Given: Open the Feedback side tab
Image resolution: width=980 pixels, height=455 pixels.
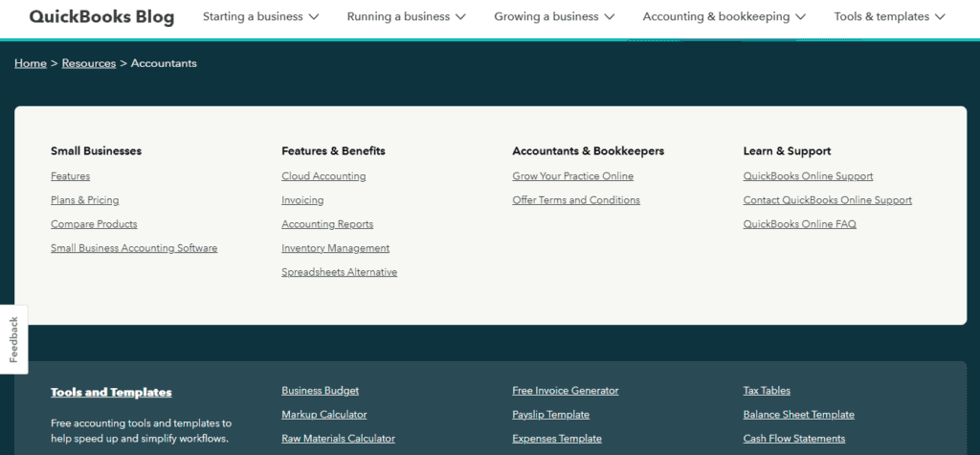Looking at the screenshot, I should (13, 339).
